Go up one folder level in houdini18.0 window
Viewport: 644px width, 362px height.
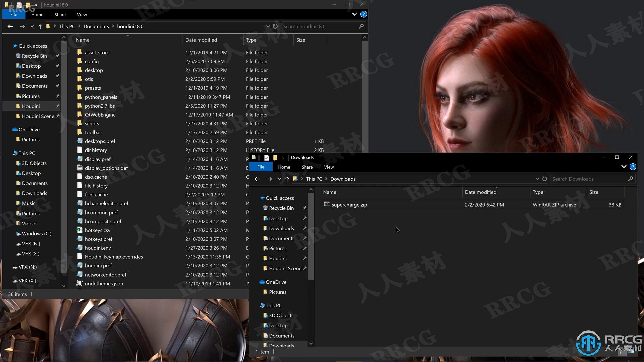tap(40, 26)
